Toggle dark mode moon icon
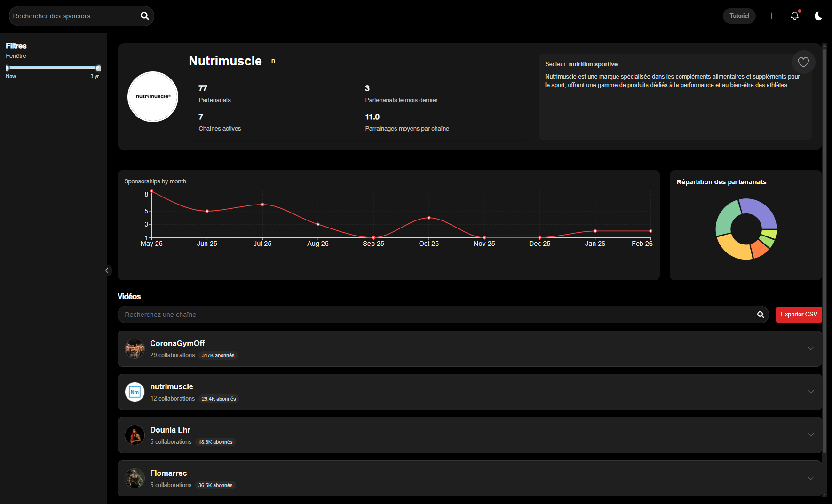 click(x=818, y=16)
